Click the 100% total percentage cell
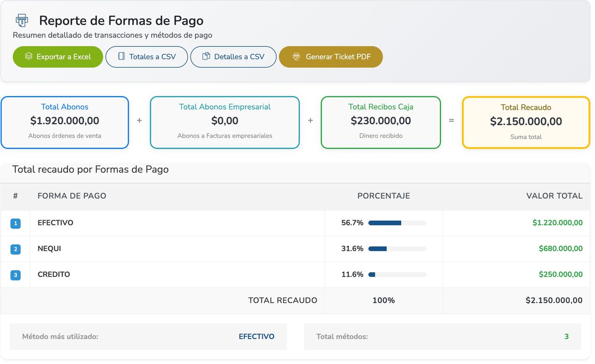The image size is (595, 364). (384, 300)
